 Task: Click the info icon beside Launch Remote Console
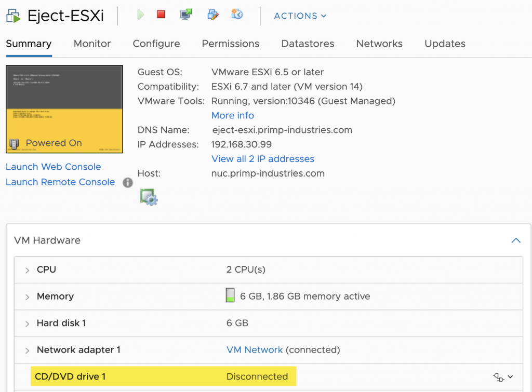[x=127, y=182]
